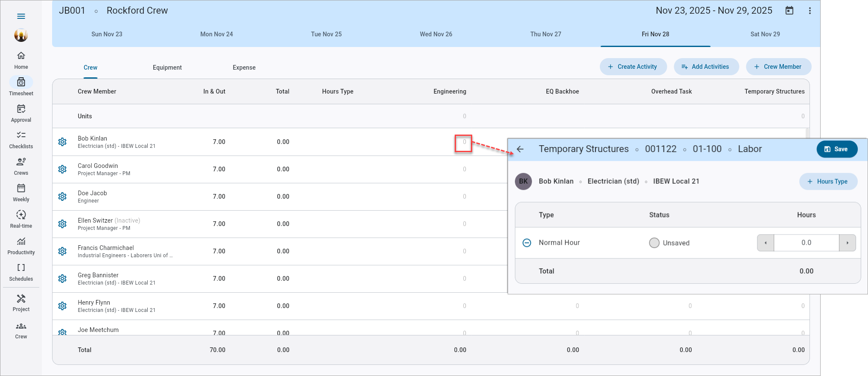Click Carol Goodwin's Engineering hours cell
The height and width of the screenshot is (376, 868).
pyautogui.click(x=465, y=169)
